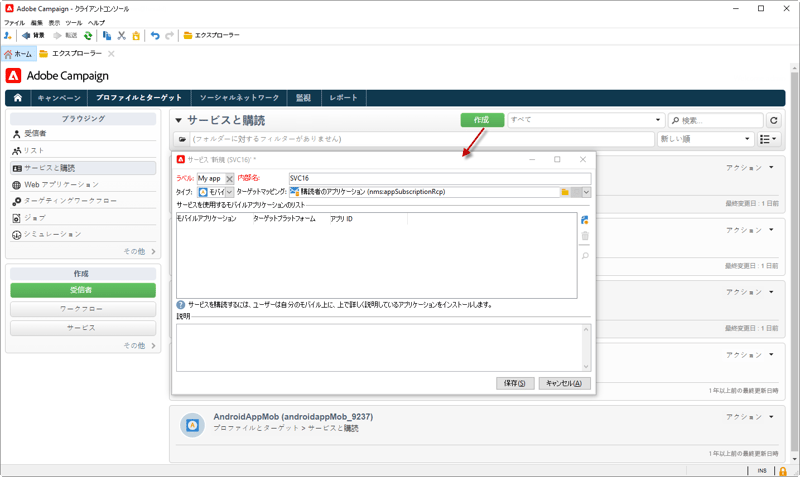
Task: Select サービスと購読 in browsing panel
Action: pos(83,168)
